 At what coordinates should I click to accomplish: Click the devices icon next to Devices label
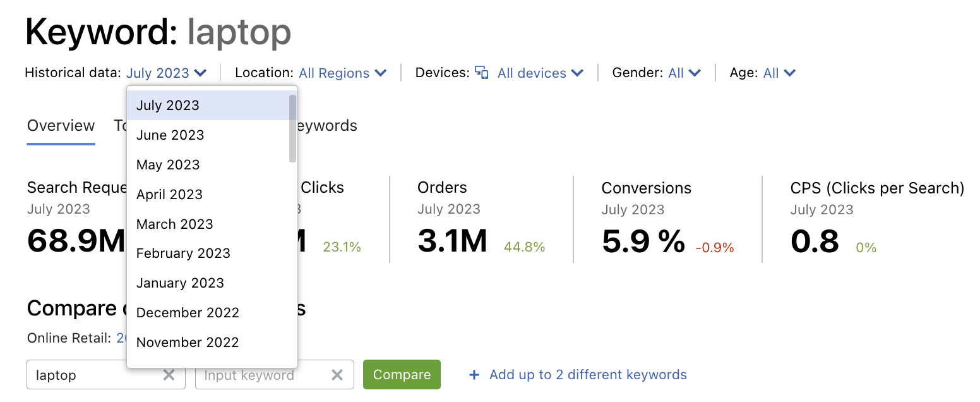pos(481,73)
